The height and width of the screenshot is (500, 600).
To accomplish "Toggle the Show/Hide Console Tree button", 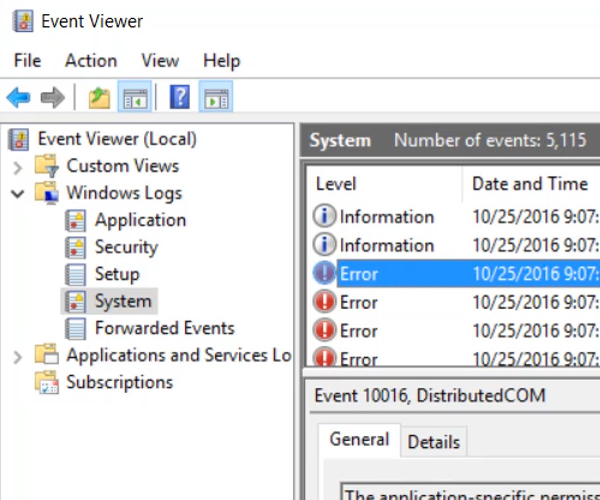I will [135, 97].
